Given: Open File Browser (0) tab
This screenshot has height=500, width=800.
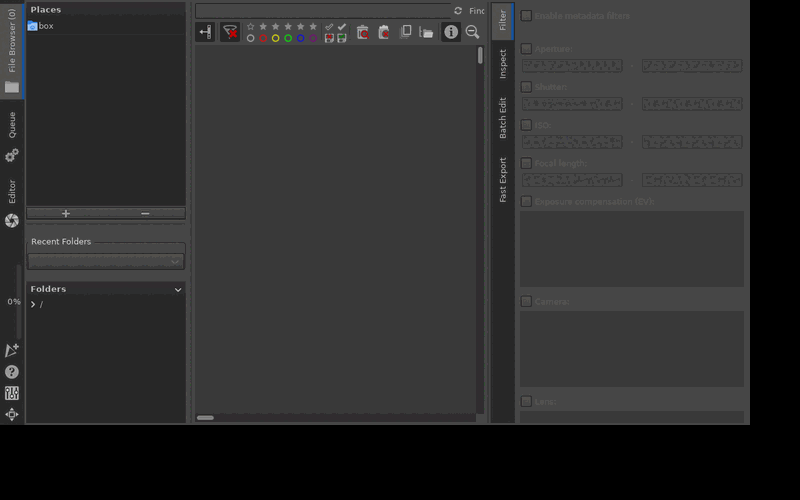Looking at the screenshot, I should click(12, 50).
